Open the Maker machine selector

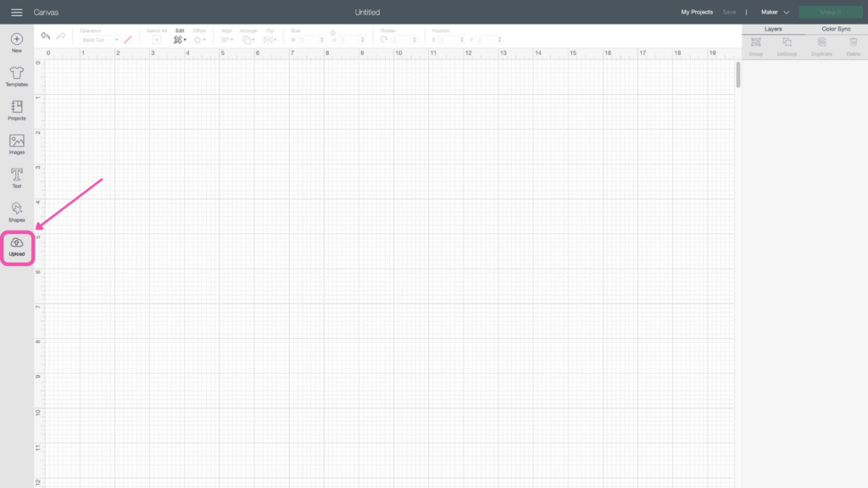pyautogui.click(x=775, y=12)
